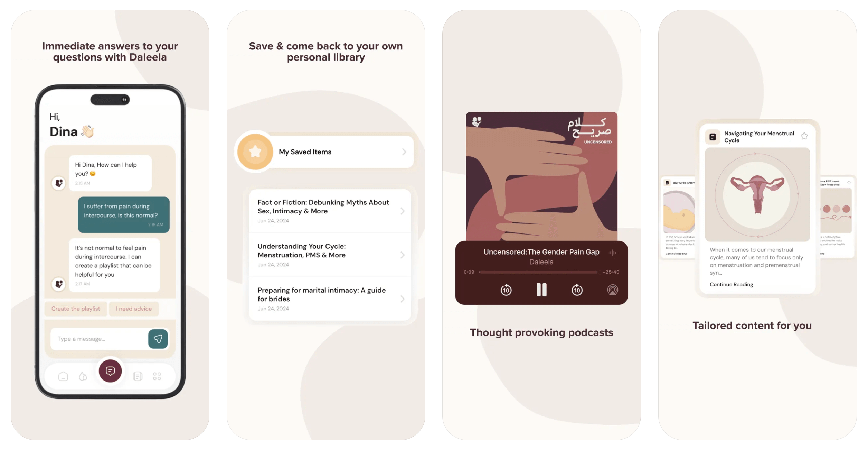
Task: Tap the rewind 10 seconds button
Action: 506,289
